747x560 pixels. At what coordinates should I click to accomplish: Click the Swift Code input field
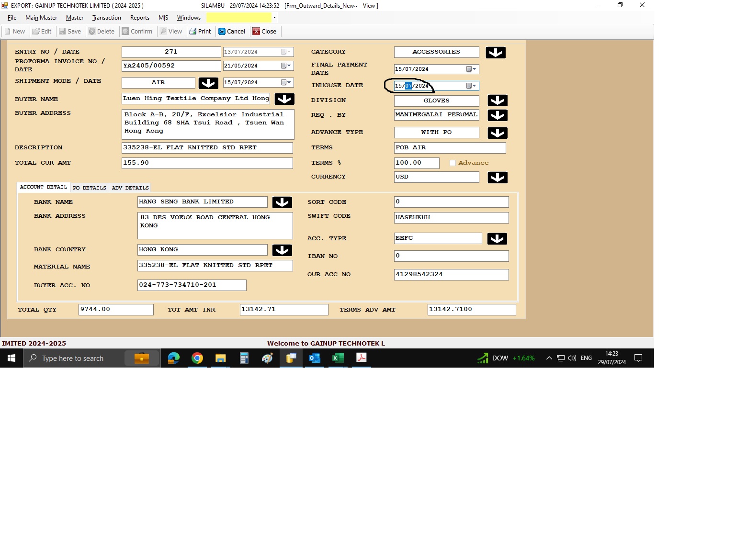click(x=451, y=218)
